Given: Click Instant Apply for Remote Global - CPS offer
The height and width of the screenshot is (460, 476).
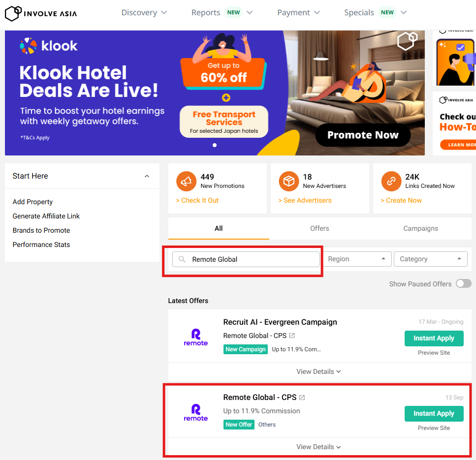Looking at the screenshot, I should pos(434,413).
